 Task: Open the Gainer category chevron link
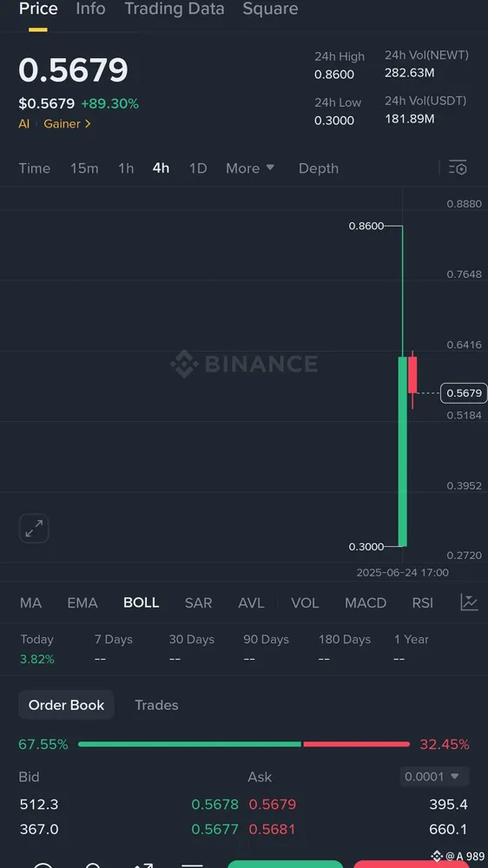(x=67, y=124)
